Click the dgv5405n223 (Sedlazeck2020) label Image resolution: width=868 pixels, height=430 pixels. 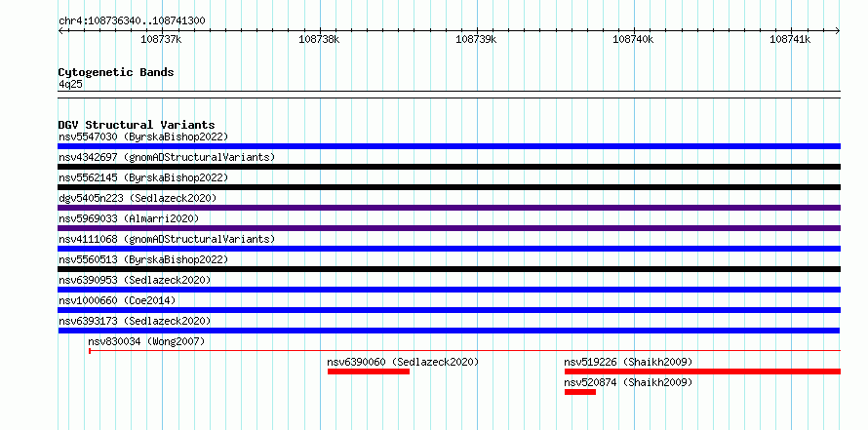[138, 198]
